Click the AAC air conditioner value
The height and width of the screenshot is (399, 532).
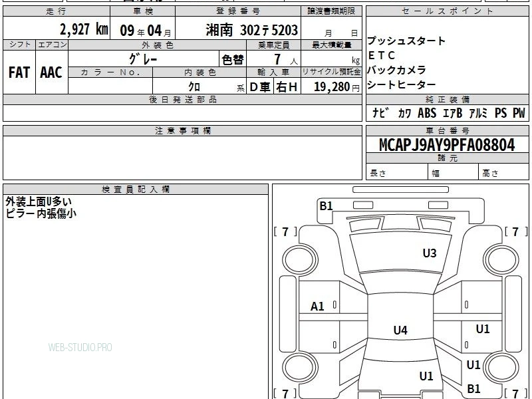pos(51,72)
